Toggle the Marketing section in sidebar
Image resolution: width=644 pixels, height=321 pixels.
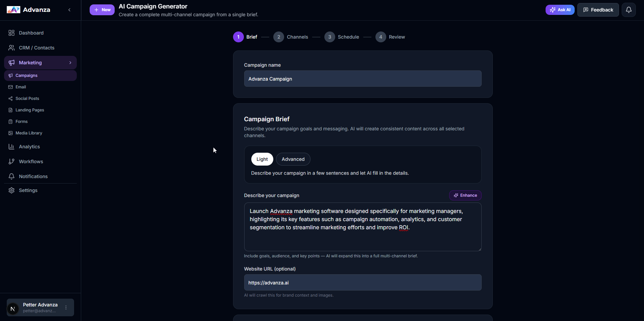point(30,63)
